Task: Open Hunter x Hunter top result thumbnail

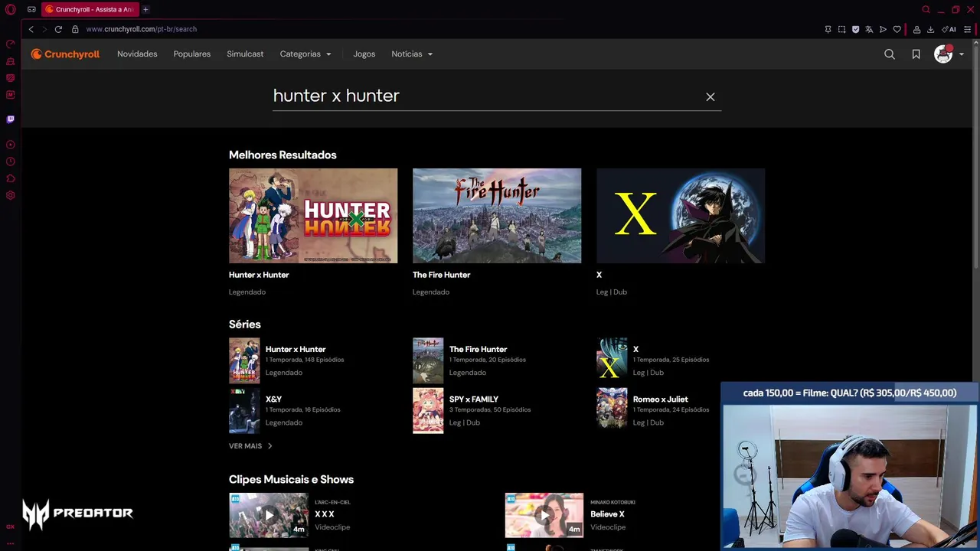Action: click(x=313, y=216)
